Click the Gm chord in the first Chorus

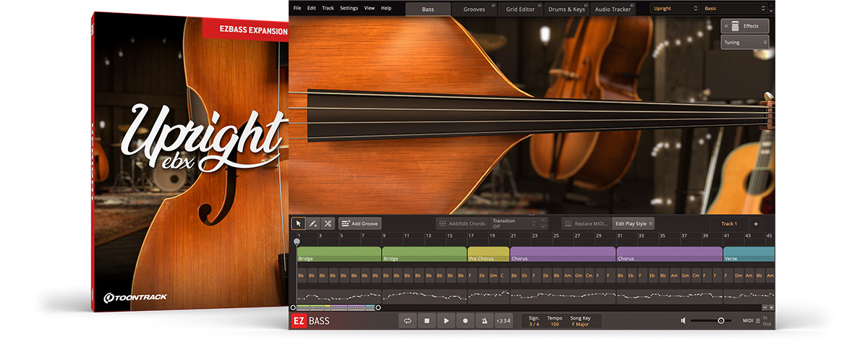(578, 276)
